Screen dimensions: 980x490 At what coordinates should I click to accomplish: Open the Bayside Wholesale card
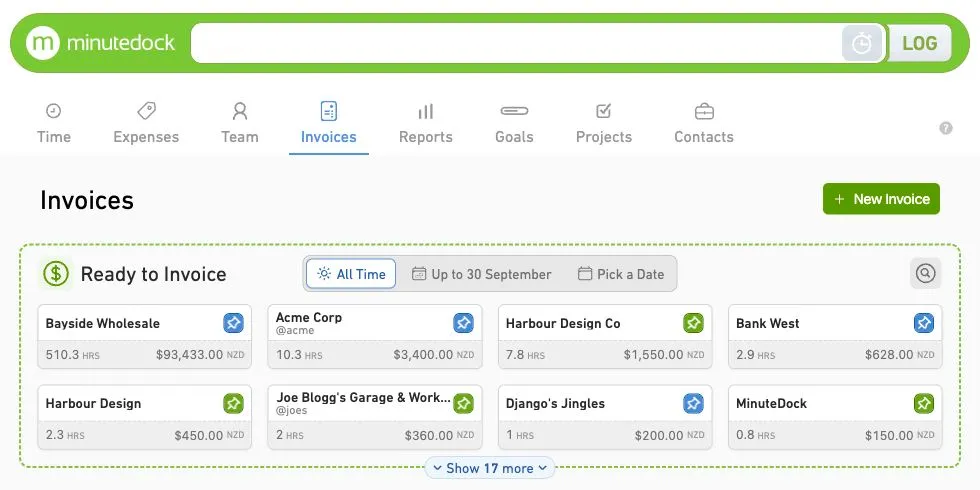coord(144,336)
